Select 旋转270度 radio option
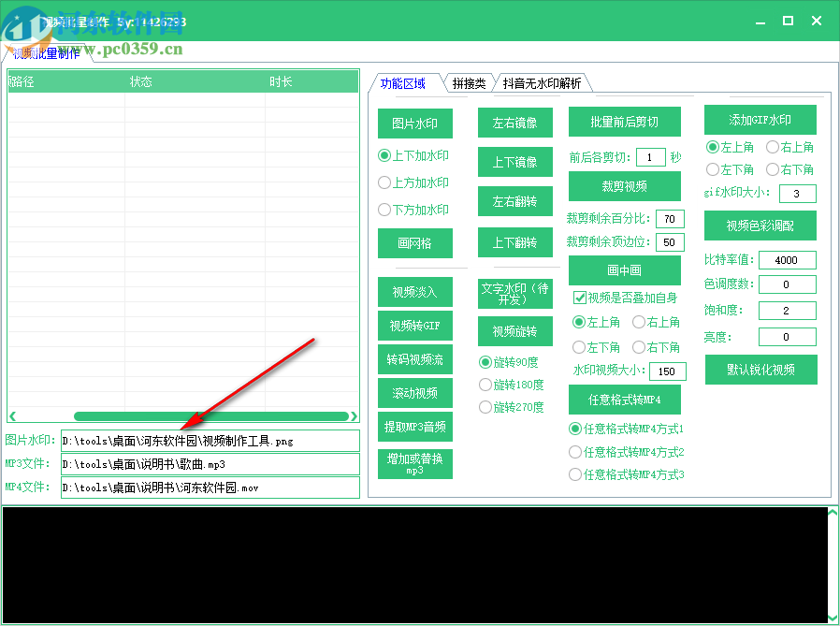840x626 pixels. tap(511, 407)
